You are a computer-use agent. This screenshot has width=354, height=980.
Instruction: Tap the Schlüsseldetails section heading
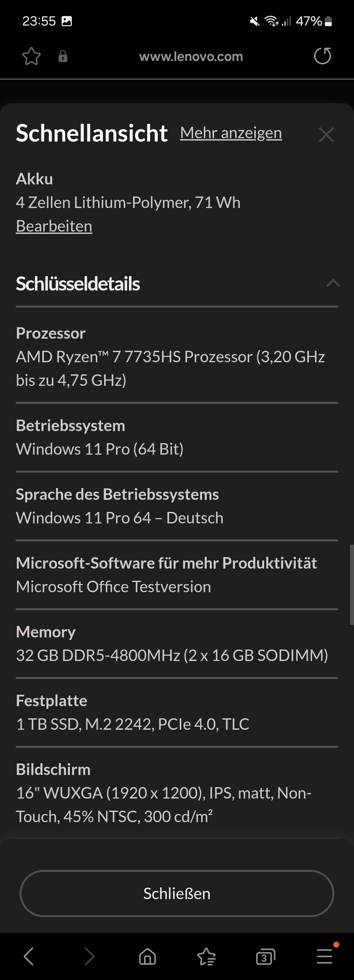78,284
